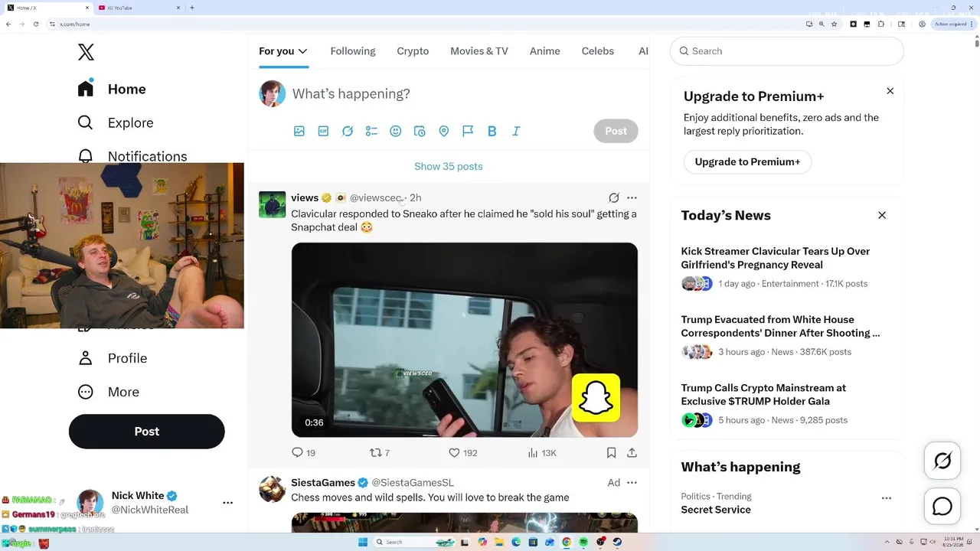Switch to the Movies & TV tab
The image size is (980, 551).
(x=479, y=51)
